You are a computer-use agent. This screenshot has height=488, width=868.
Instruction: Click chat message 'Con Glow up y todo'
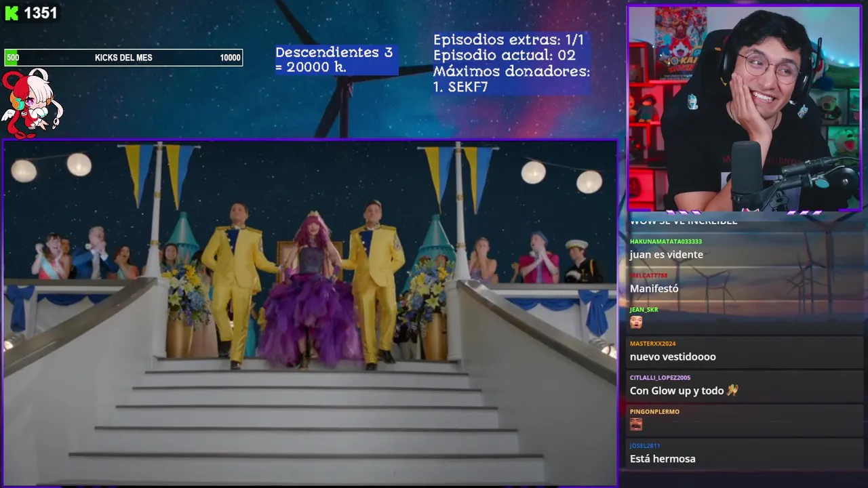click(677, 390)
